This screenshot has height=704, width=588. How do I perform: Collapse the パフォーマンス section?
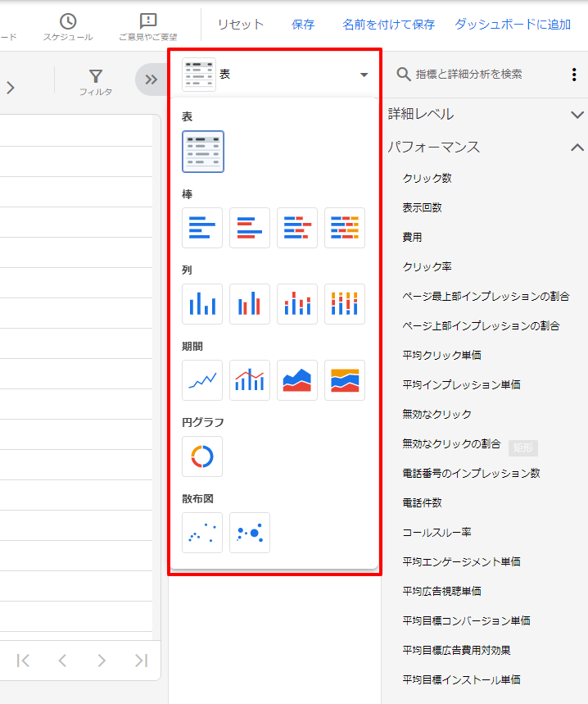(577, 148)
